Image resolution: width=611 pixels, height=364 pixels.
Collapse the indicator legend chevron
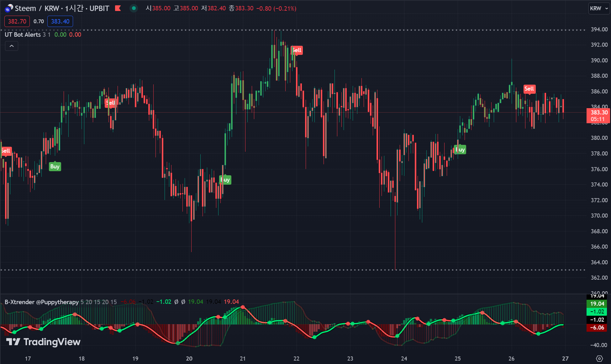pos(12,46)
